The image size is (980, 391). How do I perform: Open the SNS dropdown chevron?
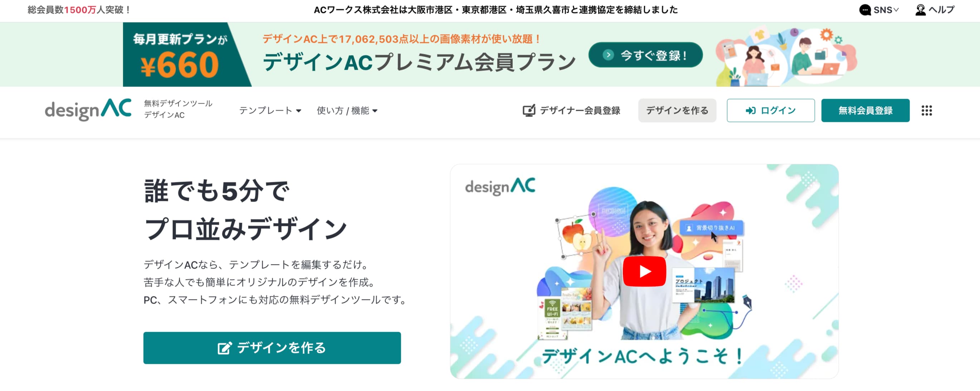(896, 10)
